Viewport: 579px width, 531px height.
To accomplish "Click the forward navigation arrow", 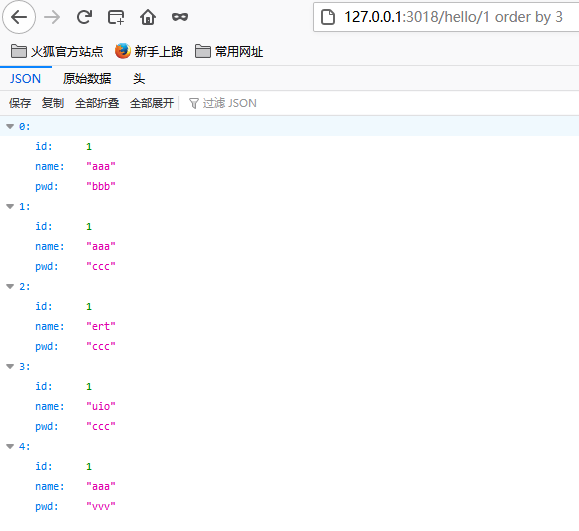I will [52, 17].
